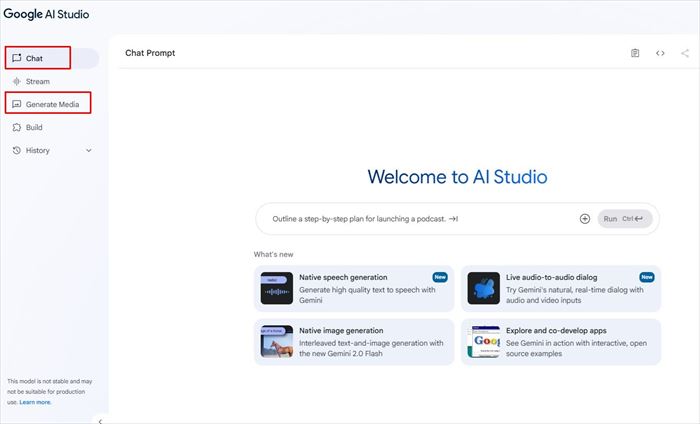The width and height of the screenshot is (700, 424).
Task: Collapse the sidebar with bottom chevron
Action: click(100, 421)
